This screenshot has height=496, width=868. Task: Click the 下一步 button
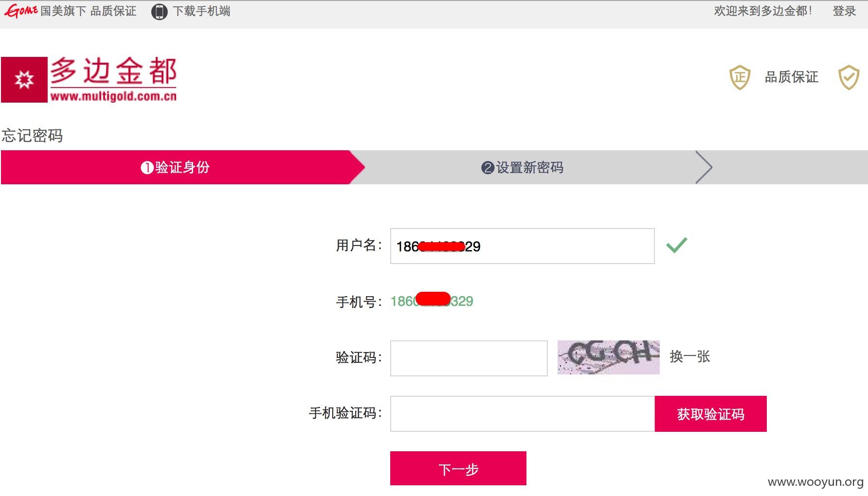tap(458, 468)
